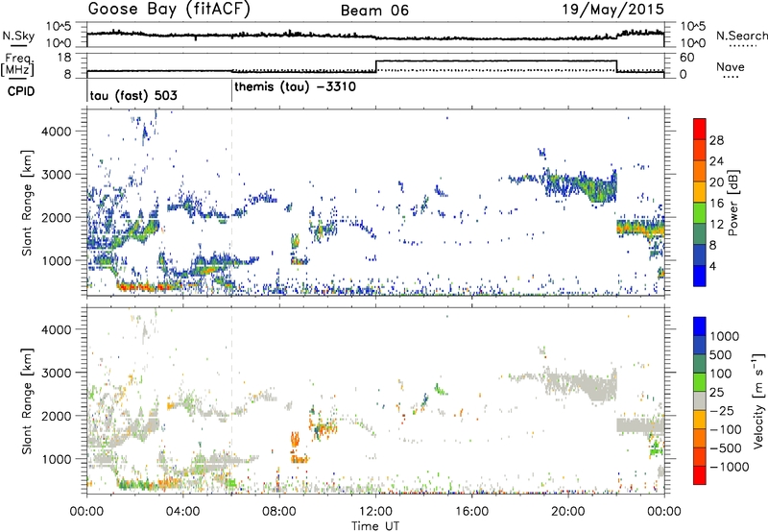Screen dimensions: 768x532
Task: Click the '3000' tick on velocity panel
Action: click(57, 373)
